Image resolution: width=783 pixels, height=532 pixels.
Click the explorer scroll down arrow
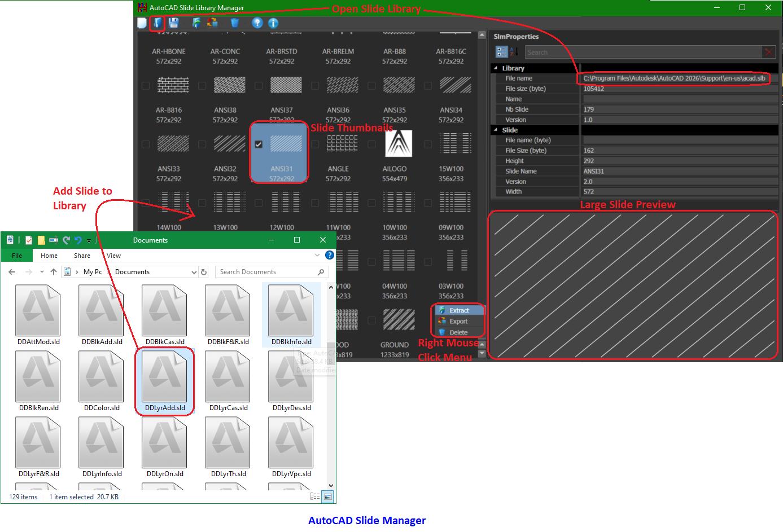[331, 486]
